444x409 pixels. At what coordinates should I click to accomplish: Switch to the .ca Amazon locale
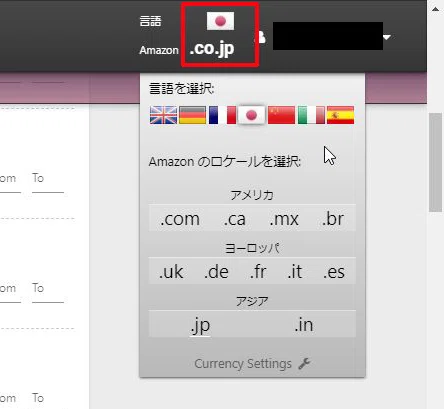(x=234, y=219)
